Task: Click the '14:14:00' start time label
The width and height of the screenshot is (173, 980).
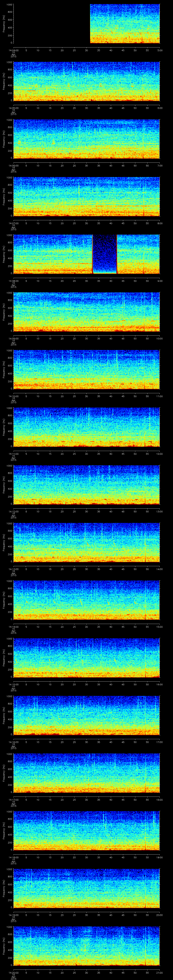Action: click(x=13, y=627)
